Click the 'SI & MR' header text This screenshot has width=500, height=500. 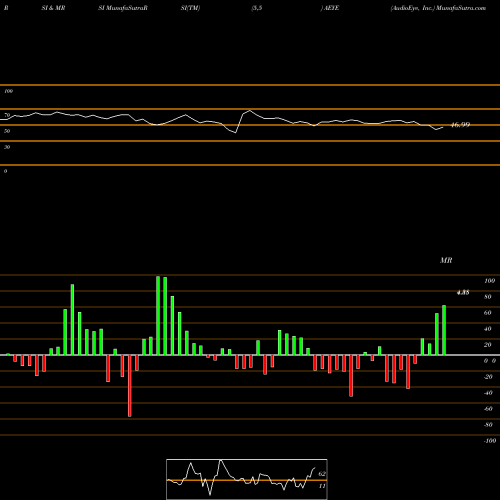53,8
